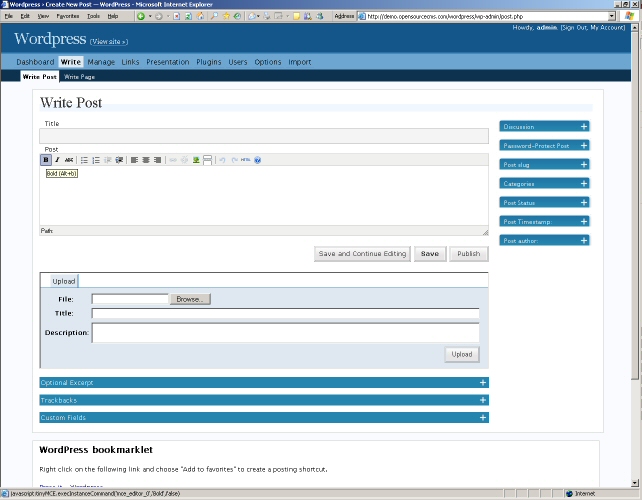Image resolution: width=642 pixels, height=500 pixels.
Task: Focus the post Title input field
Action: pos(264,136)
